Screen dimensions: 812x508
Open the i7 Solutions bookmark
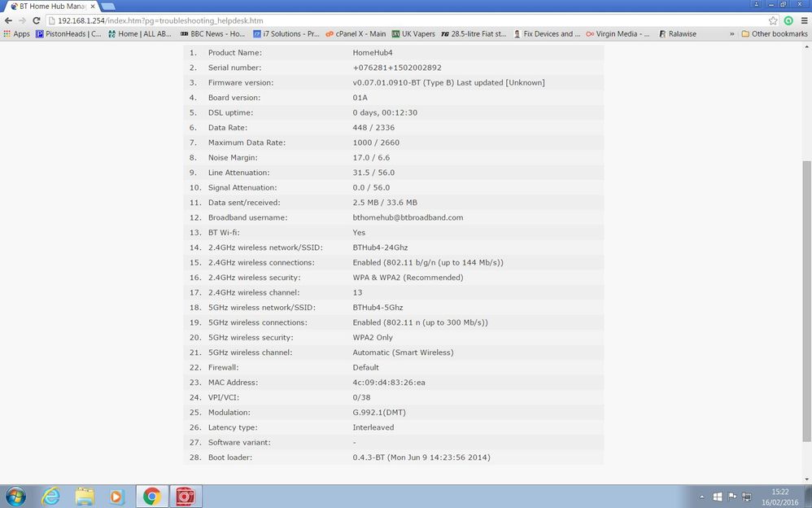pyautogui.click(x=286, y=33)
